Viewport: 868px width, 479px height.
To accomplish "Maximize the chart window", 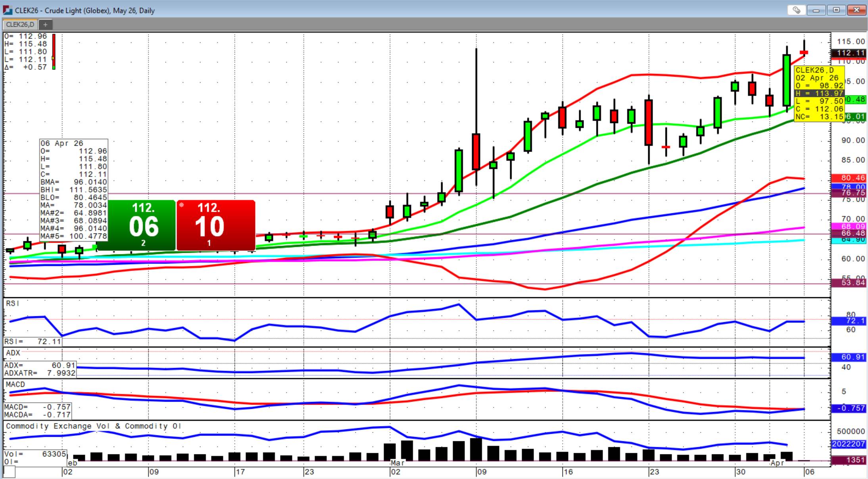I will [836, 10].
